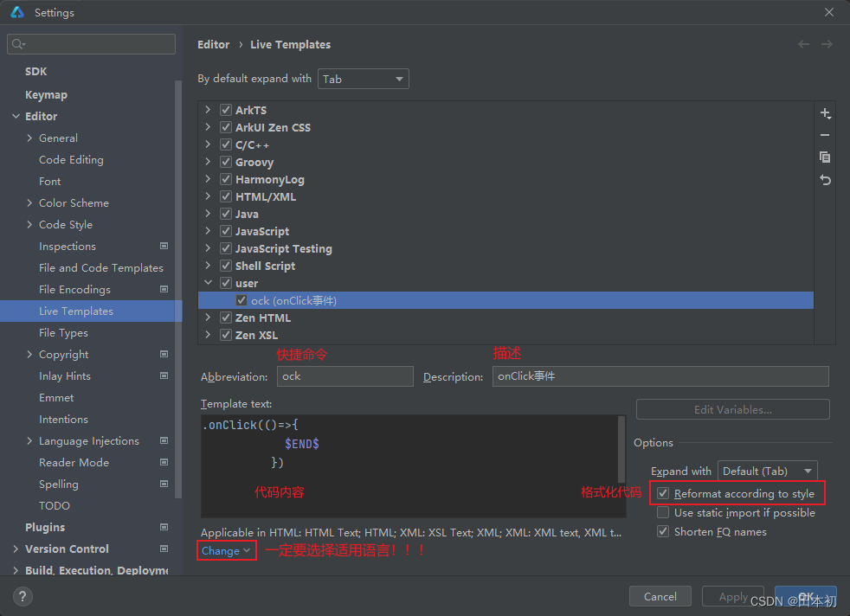Viewport: 850px width, 616px height.
Task: Click the settings sidebar vertical scrollbar
Action: point(177,289)
